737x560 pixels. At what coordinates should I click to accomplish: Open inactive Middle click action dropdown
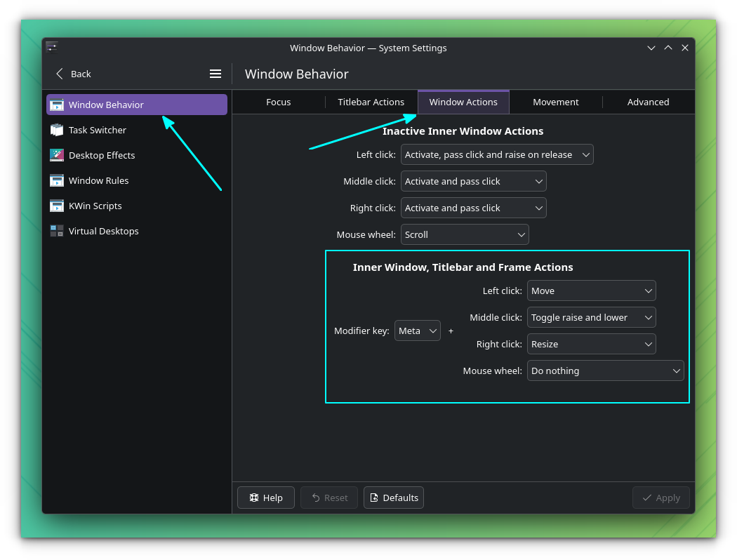pos(473,181)
